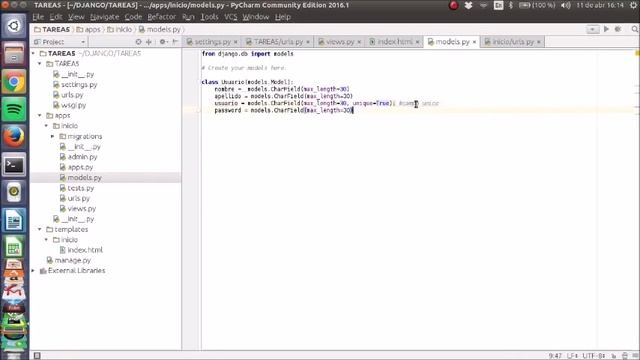Open the Edit menu
This screenshot has height=360, width=640.
56,17
